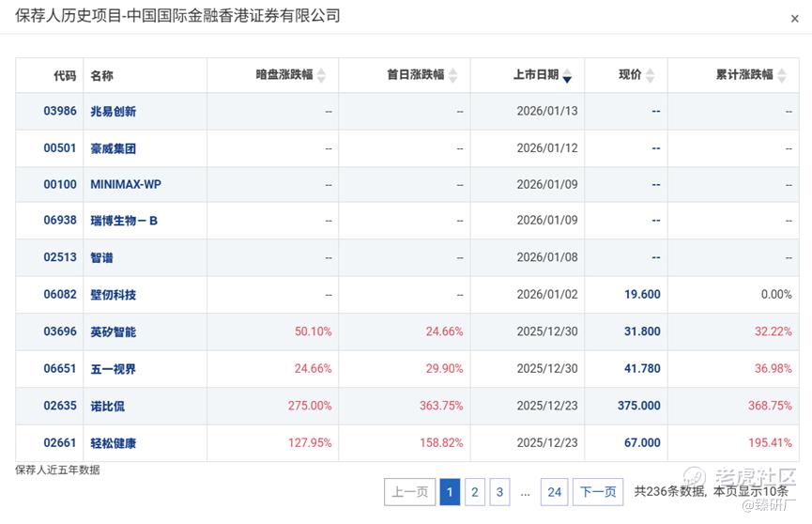Open 轻松健康 stock link
This screenshot has width=812, height=524.
[x=113, y=442]
